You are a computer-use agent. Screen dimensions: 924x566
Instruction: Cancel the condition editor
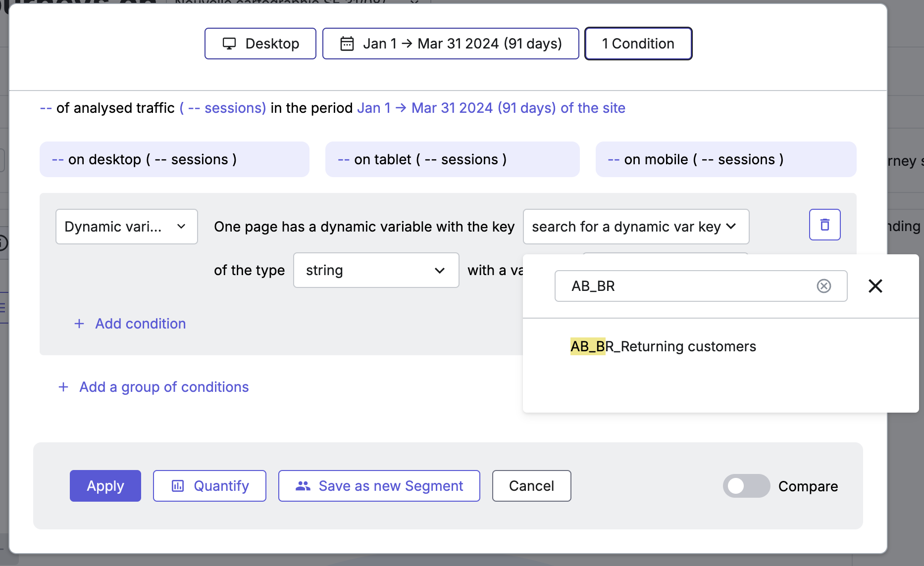pyautogui.click(x=531, y=486)
